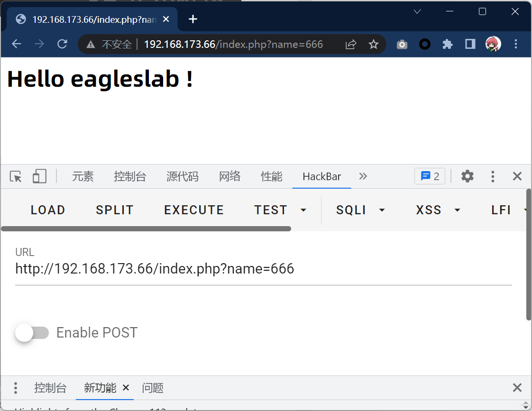This screenshot has width=532, height=411.
Task: Enable the POST toggle switch
Action: [32, 333]
